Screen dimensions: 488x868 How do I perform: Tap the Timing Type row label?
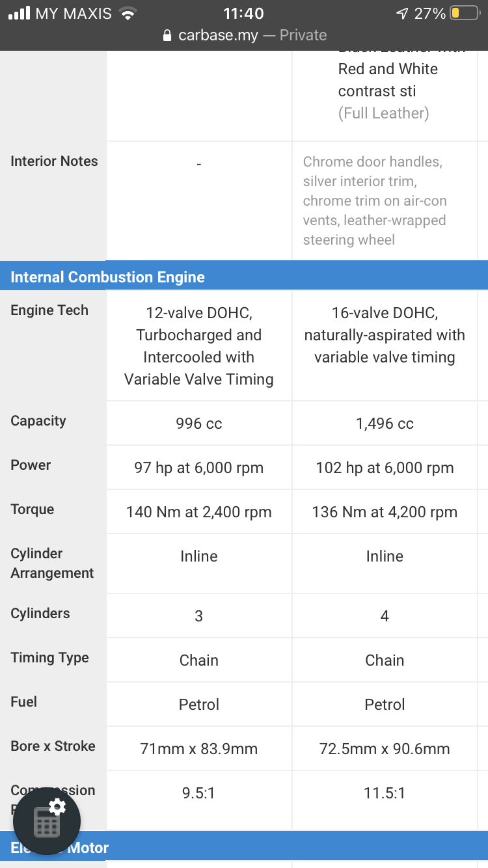(x=49, y=658)
